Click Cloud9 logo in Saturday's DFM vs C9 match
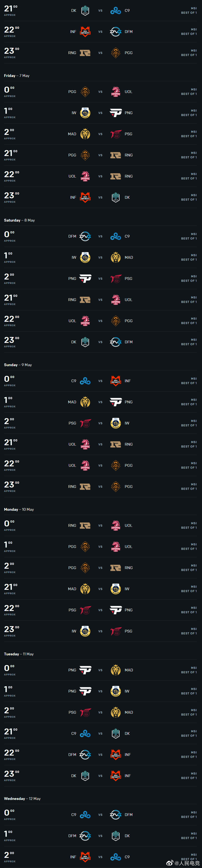Image resolution: width=202 pixels, height=868 pixels. [116, 236]
